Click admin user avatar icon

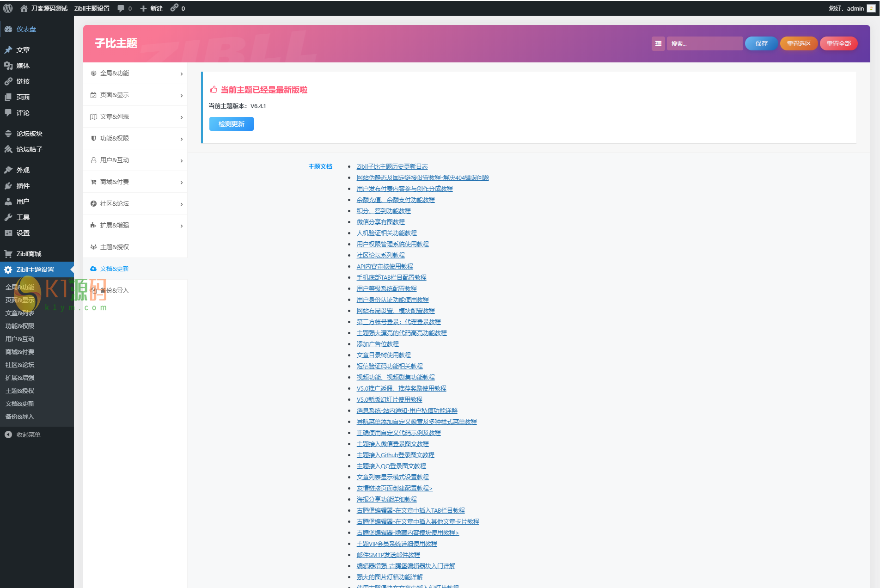click(871, 8)
